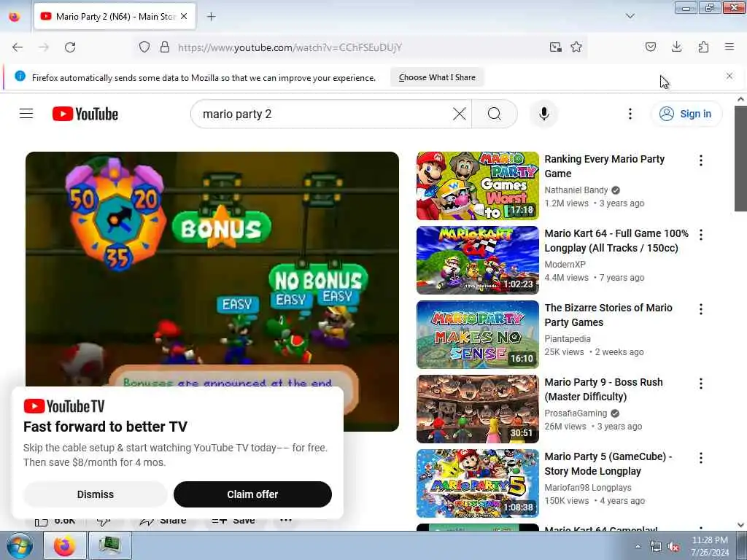
Task: Start voice search with the microphone
Action: click(x=543, y=114)
